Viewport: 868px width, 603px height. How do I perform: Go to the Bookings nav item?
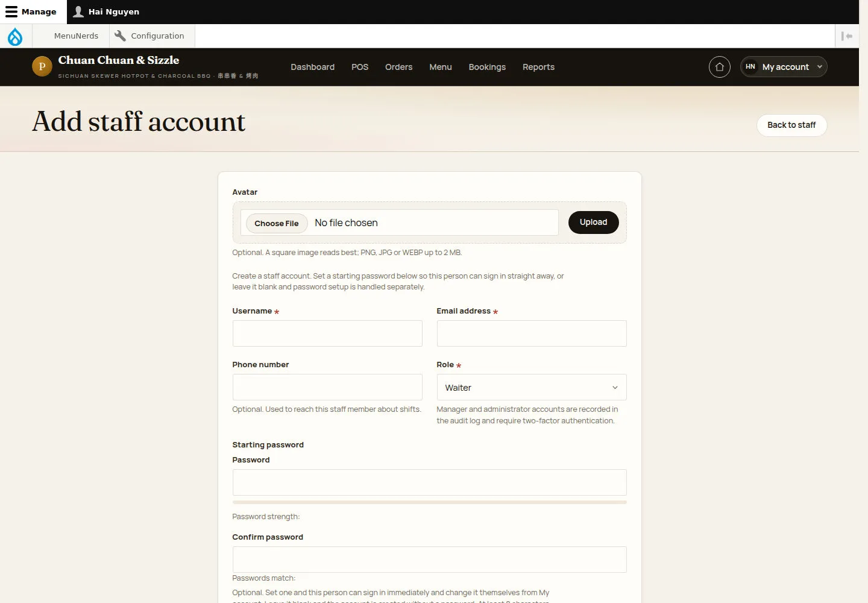(487, 67)
